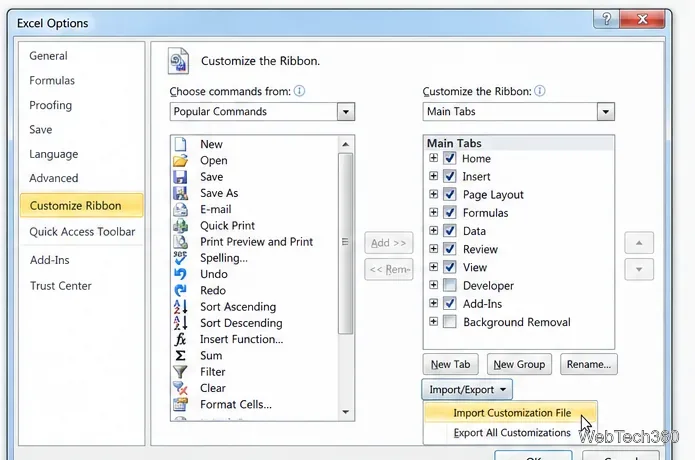Viewport: 695px width, 460px height.
Task: Click the Spelling checkmark icon
Action: (180, 258)
